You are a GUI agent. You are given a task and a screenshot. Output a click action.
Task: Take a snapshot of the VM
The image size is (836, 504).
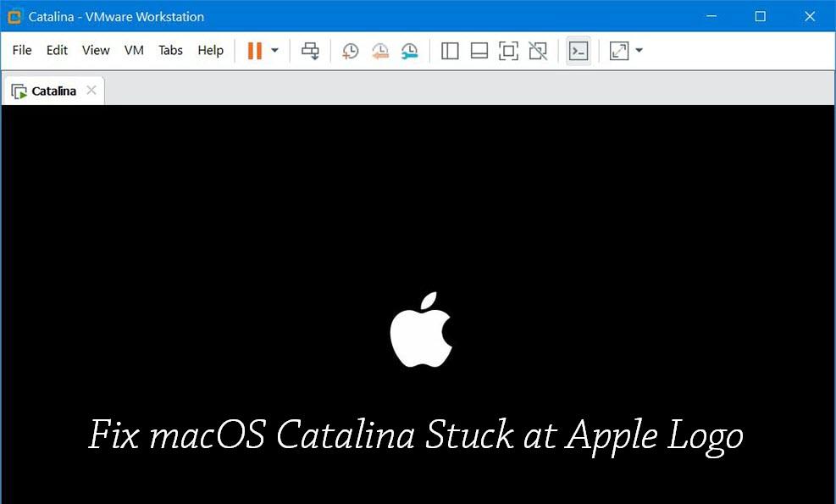pyautogui.click(x=350, y=51)
